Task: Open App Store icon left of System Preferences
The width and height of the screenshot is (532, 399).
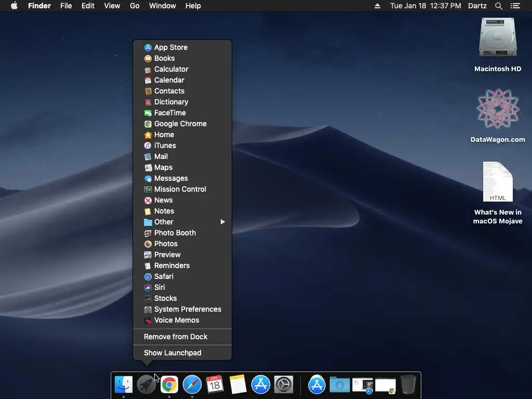Action: pyautogui.click(x=261, y=384)
